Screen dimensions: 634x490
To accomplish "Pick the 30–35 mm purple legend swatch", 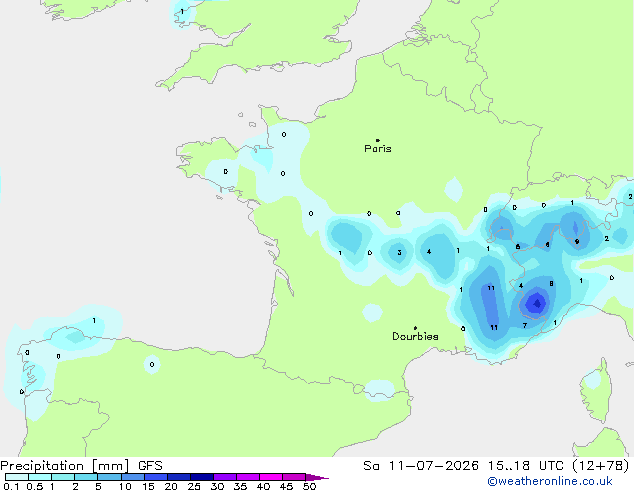I will (225, 477).
